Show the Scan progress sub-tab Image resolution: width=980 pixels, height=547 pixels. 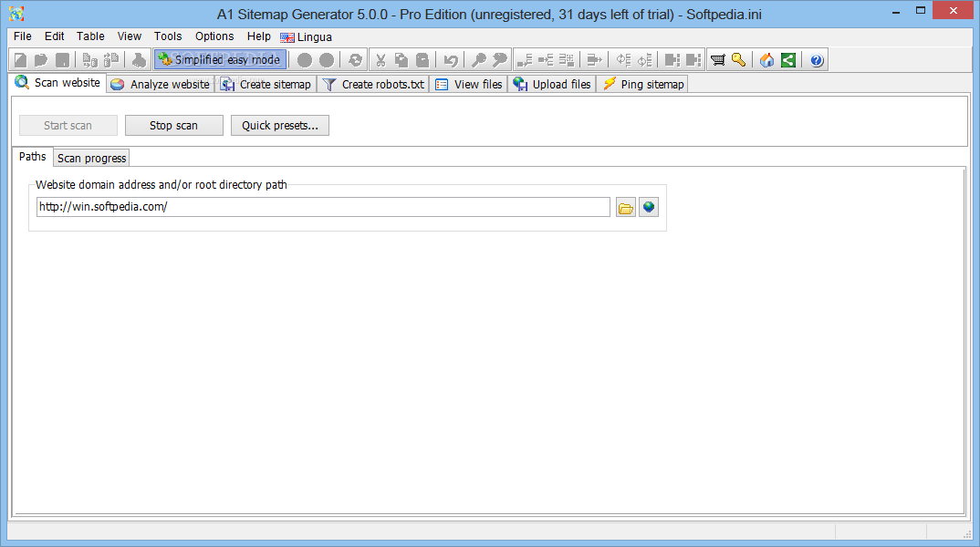[92, 158]
